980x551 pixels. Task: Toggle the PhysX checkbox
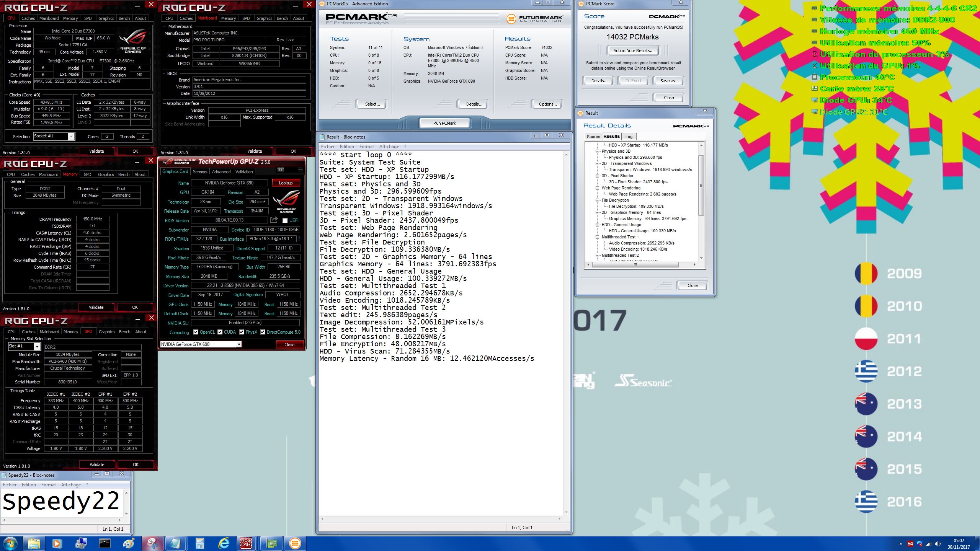(x=241, y=332)
